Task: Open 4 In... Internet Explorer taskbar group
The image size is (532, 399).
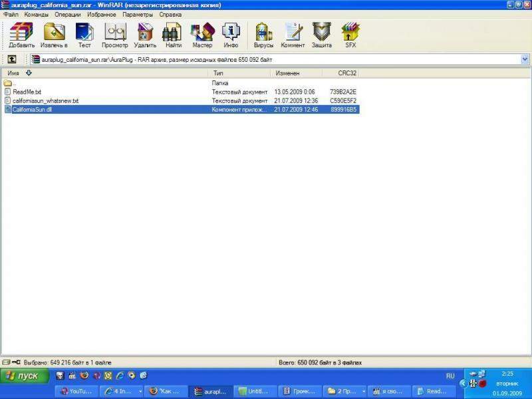Action: pos(122,392)
